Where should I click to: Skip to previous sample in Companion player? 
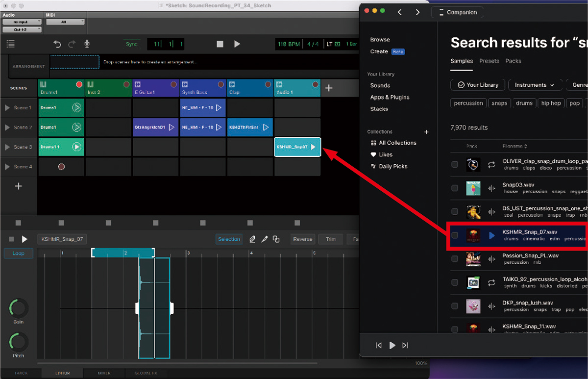[x=379, y=345]
